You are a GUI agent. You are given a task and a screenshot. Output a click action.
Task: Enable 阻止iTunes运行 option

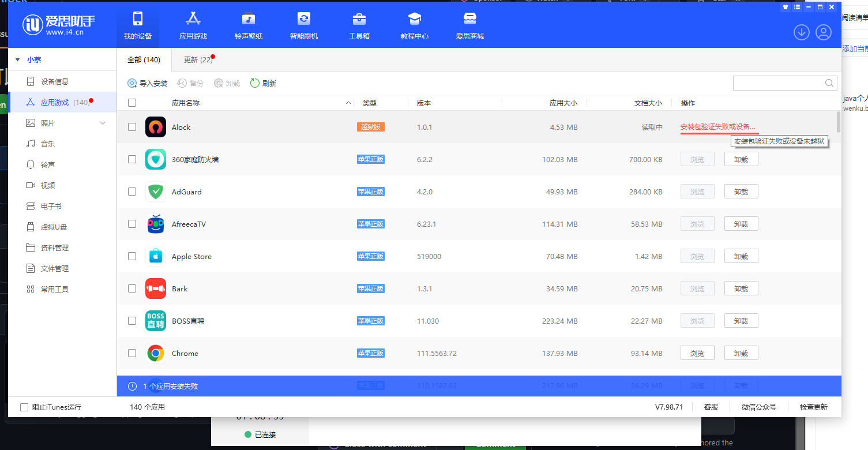tap(24, 407)
